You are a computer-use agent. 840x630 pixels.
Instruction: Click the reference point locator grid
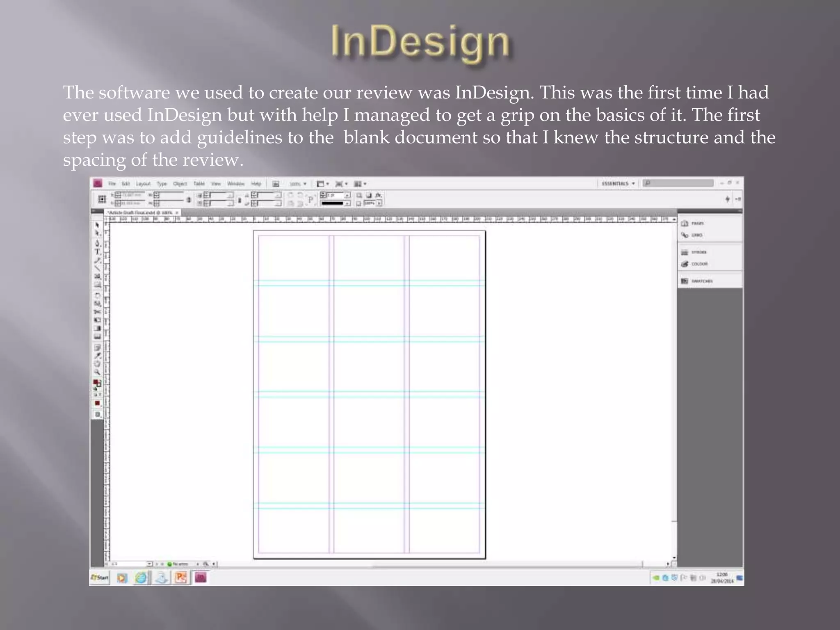click(102, 199)
